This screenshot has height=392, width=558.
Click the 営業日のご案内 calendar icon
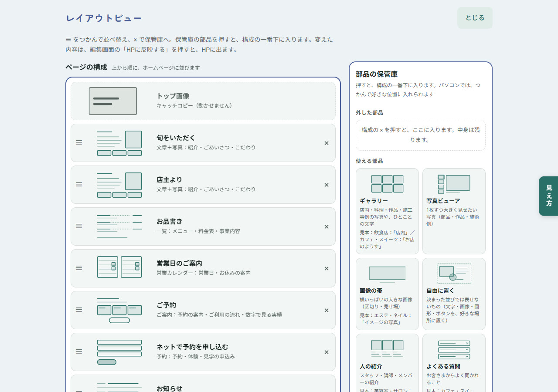pyautogui.click(x=119, y=267)
